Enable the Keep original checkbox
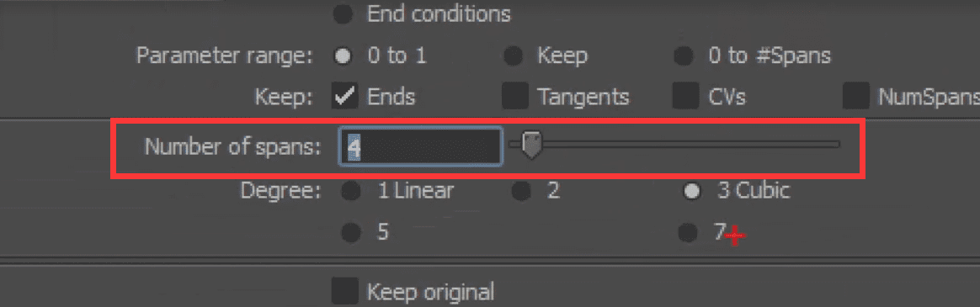 345,291
